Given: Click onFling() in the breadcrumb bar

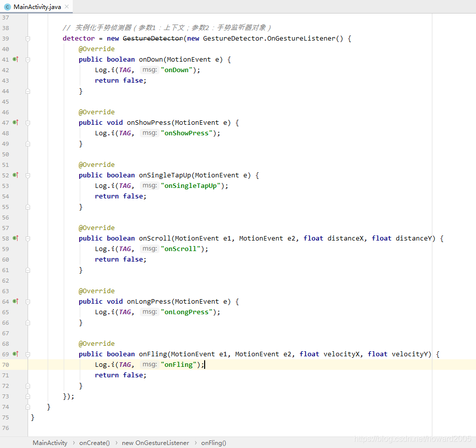Looking at the screenshot, I should click(x=213, y=443).
